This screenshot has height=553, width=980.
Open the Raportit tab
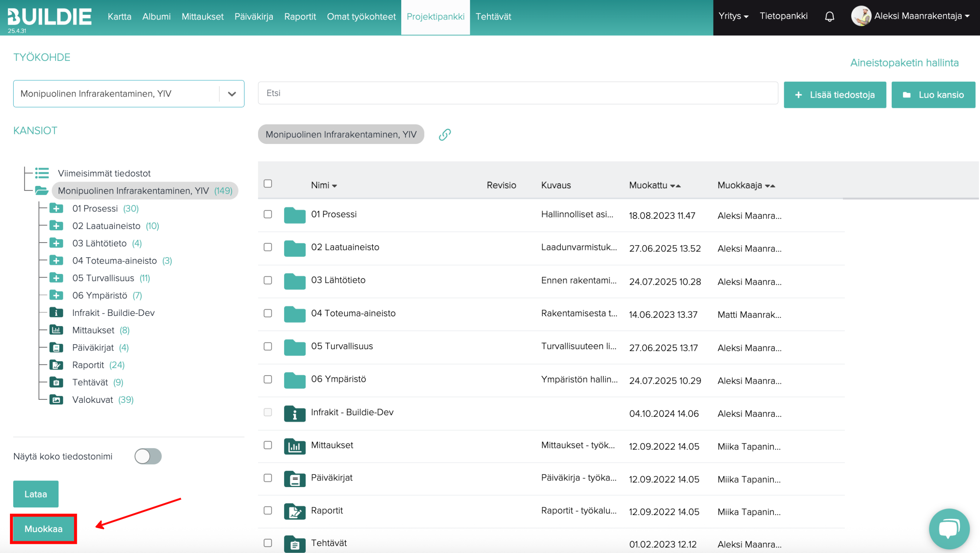pos(300,17)
